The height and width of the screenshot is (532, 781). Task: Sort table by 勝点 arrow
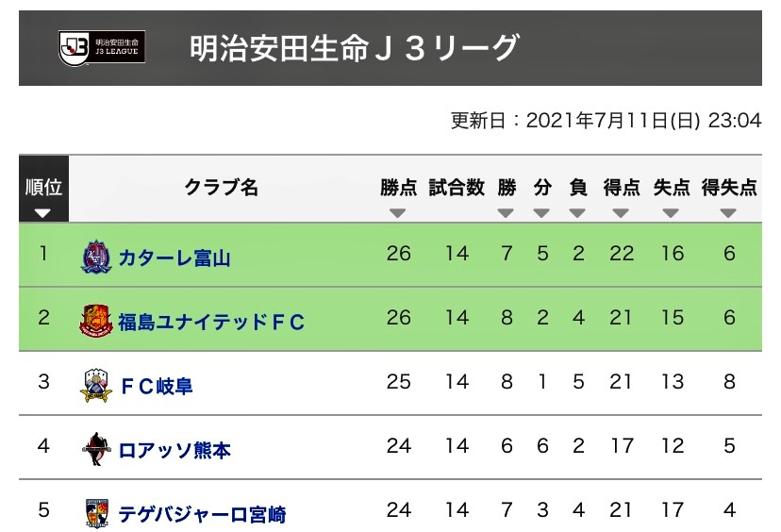point(397,213)
